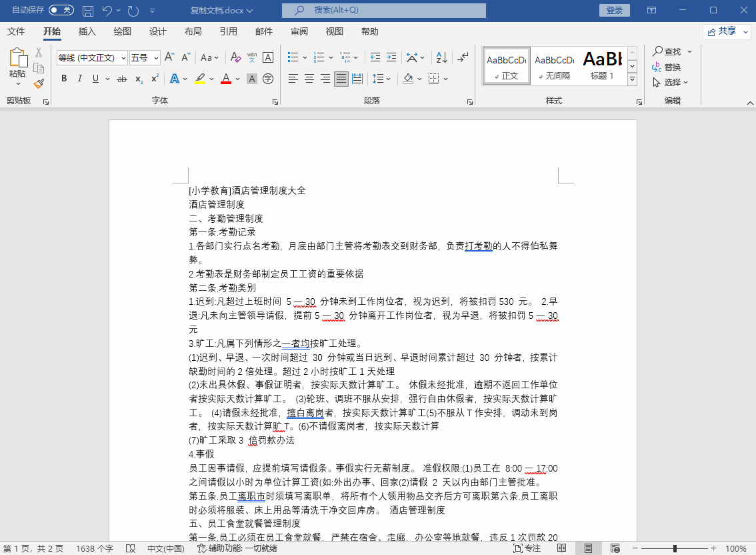Click the 登录 sign-in button
The width and height of the screenshot is (756, 555).
tap(614, 10)
